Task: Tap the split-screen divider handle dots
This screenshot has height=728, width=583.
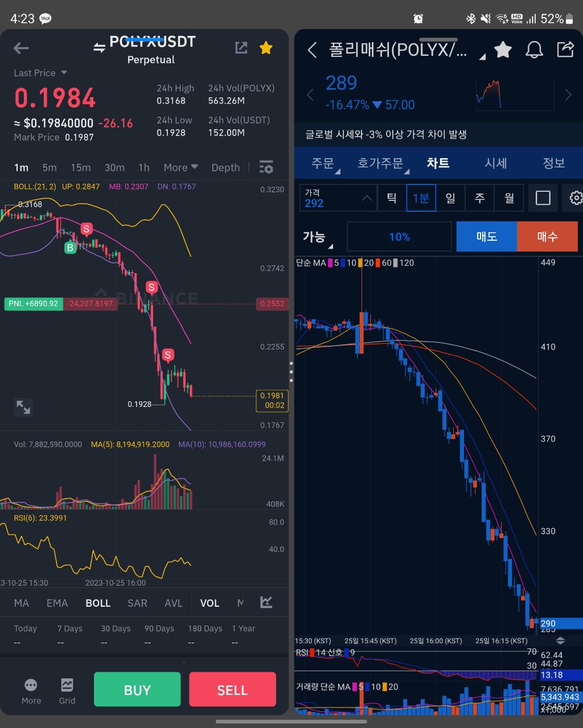Action: point(291,372)
